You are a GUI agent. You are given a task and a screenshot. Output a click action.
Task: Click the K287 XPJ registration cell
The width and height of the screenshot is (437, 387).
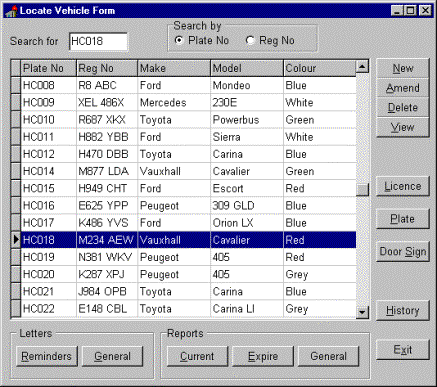click(x=107, y=274)
